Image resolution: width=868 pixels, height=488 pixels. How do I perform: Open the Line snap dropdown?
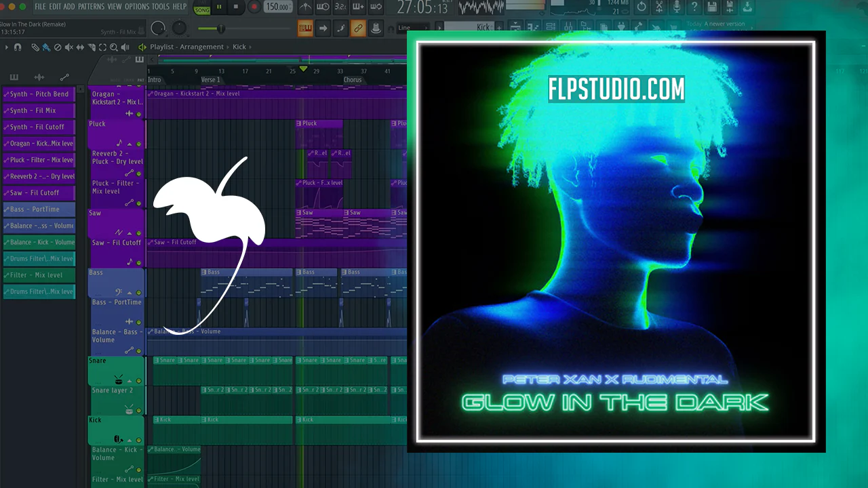coord(413,28)
